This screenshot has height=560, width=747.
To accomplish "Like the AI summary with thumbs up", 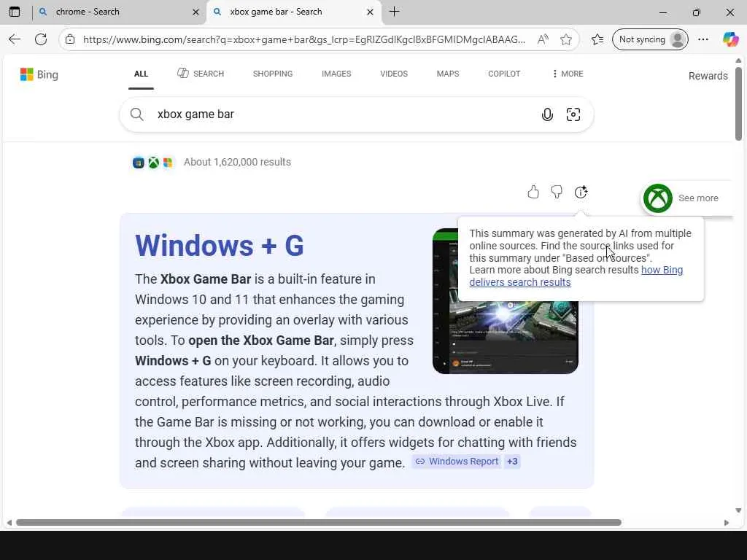I will [x=533, y=192].
